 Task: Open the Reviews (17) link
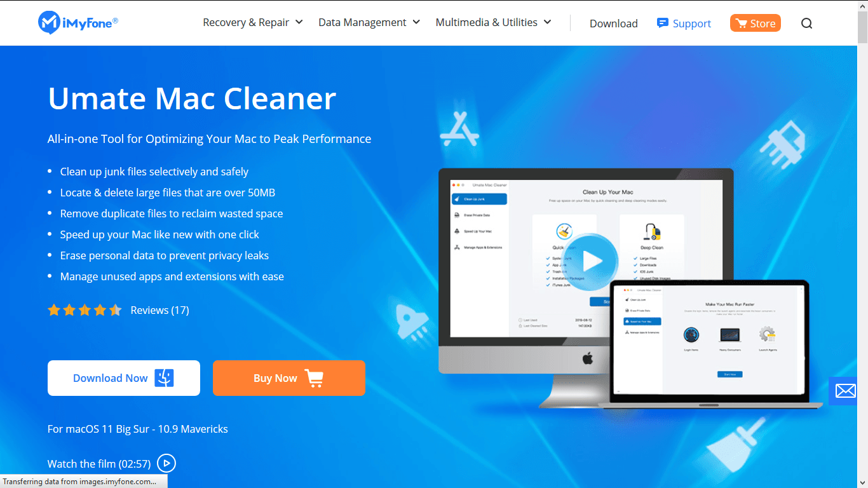159,310
